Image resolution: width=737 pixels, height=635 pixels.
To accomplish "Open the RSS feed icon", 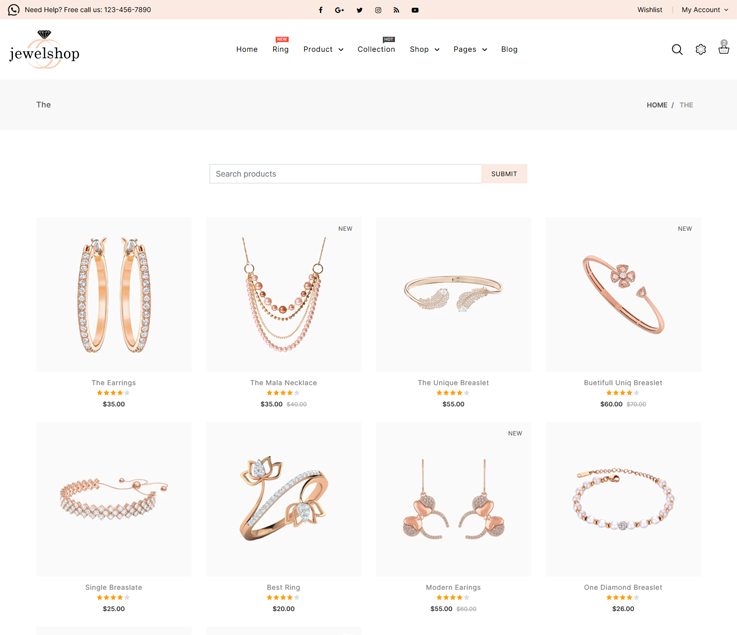I will coord(396,10).
